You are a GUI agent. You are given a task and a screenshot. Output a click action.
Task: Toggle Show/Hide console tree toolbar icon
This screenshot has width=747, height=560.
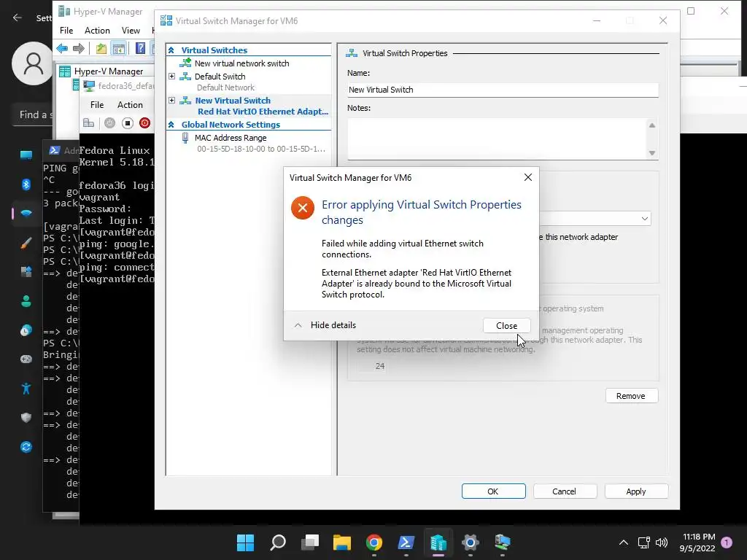pos(119,48)
